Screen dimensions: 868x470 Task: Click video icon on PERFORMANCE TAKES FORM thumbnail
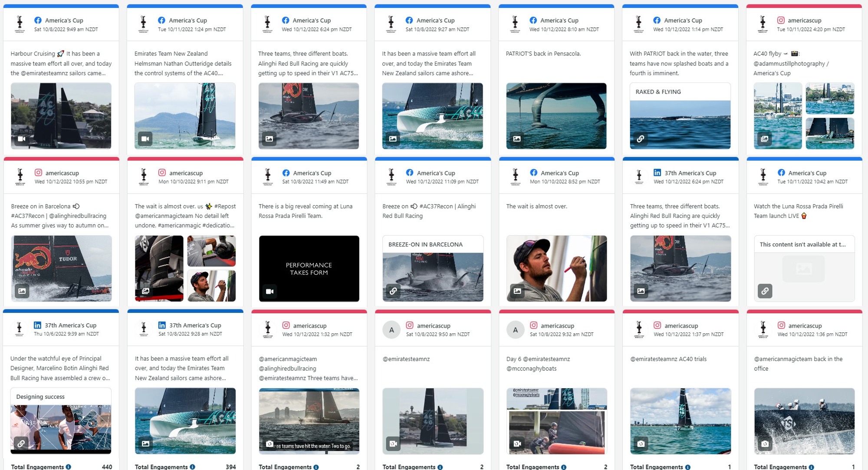point(270,291)
